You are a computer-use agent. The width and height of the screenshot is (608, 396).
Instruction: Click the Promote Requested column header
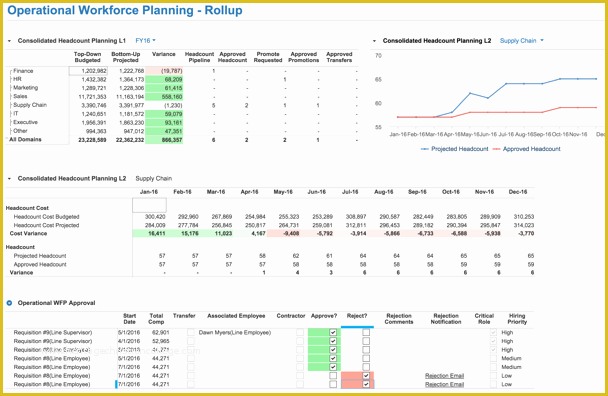point(268,57)
